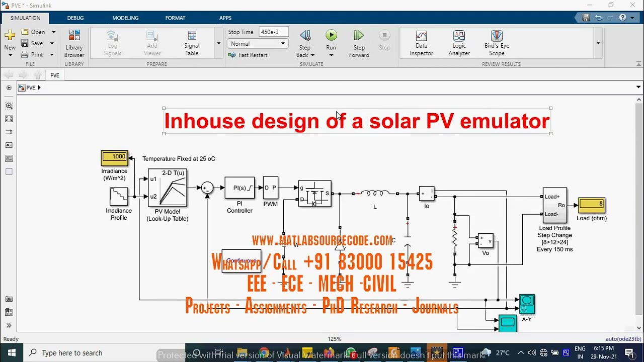Select the X-Y scope block

[527, 304]
